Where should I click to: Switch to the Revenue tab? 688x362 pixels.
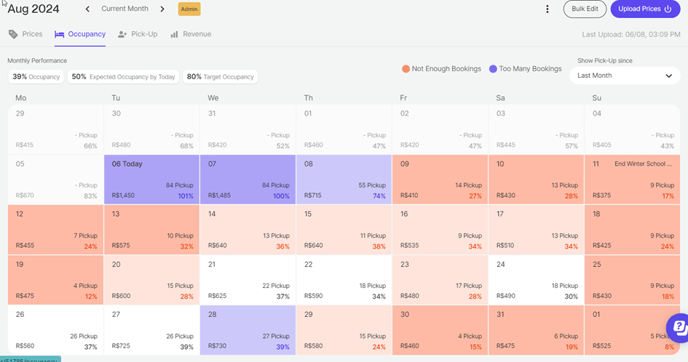(191, 34)
